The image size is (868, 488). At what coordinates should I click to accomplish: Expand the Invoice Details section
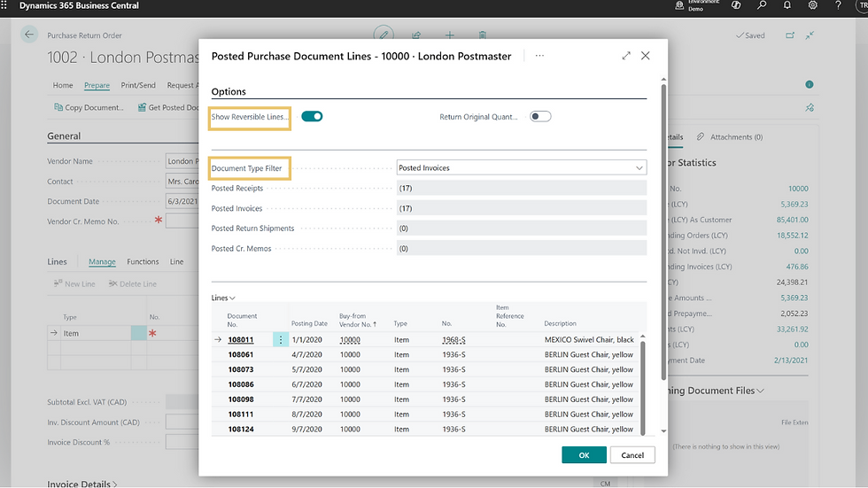(x=81, y=484)
